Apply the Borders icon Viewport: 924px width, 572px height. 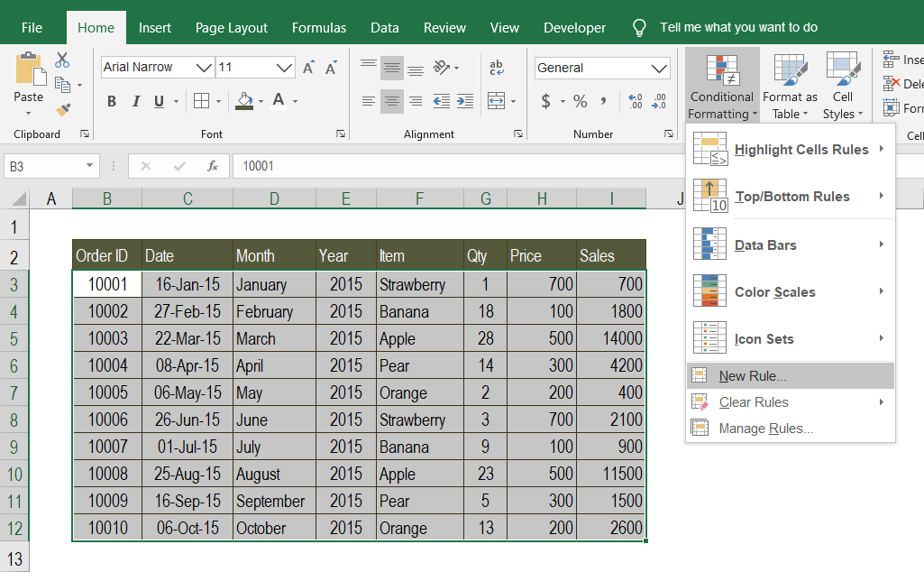[202, 101]
